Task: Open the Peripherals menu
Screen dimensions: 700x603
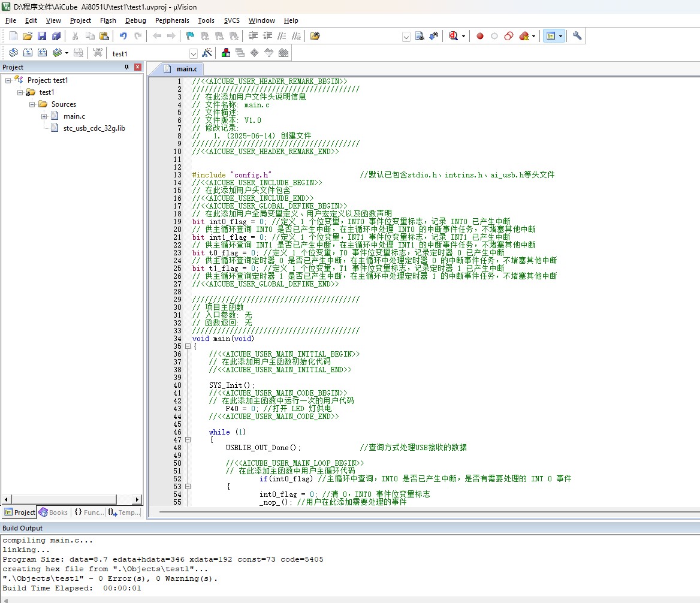Action: (173, 20)
